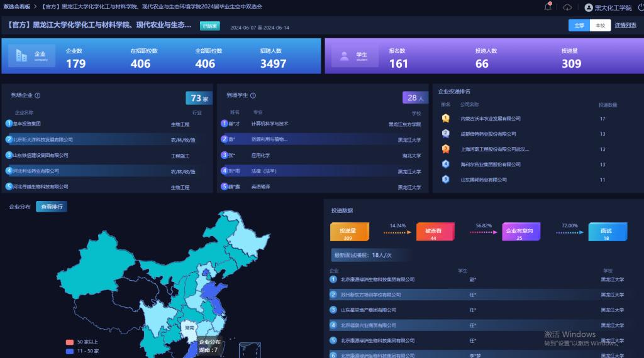Click the student person icon in 学生 card
The width and height of the screenshot is (644, 358).
345,56
